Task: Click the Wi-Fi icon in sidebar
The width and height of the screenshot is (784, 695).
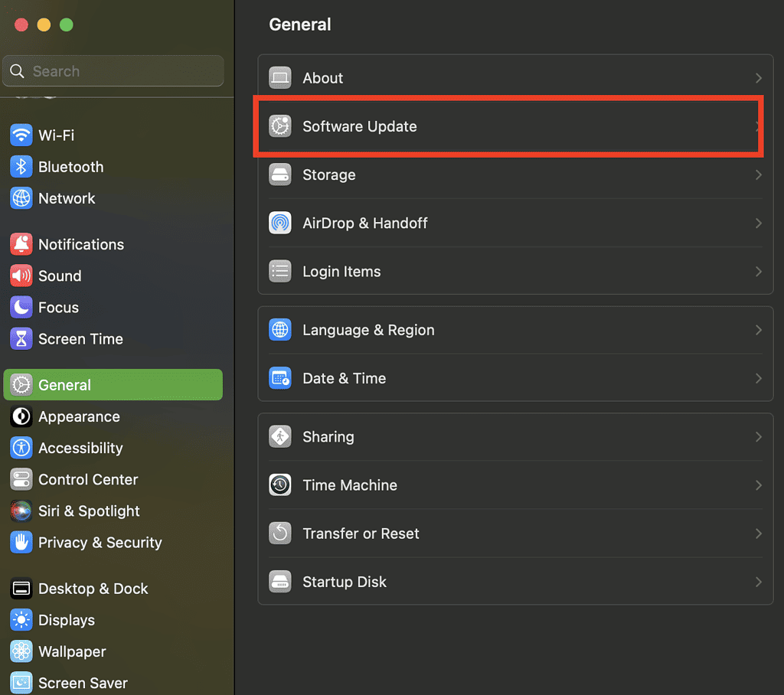Action: [x=21, y=135]
